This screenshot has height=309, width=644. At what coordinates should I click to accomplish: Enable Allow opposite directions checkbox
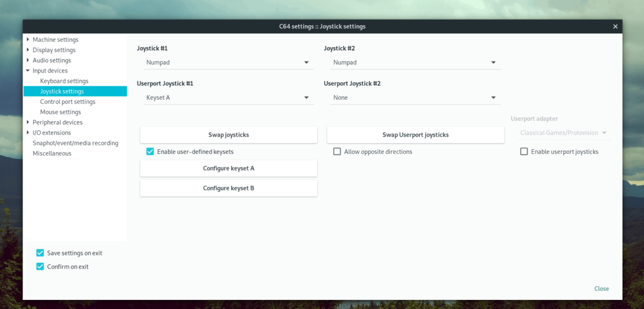(337, 152)
